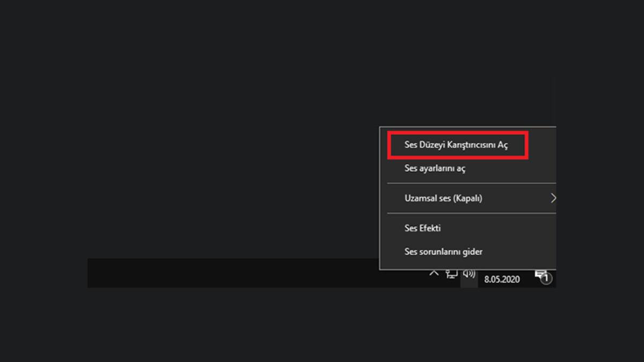Click the Ses Efekti menu item
Image resolution: width=644 pixels, height=362 pixels.
point(422,228)
